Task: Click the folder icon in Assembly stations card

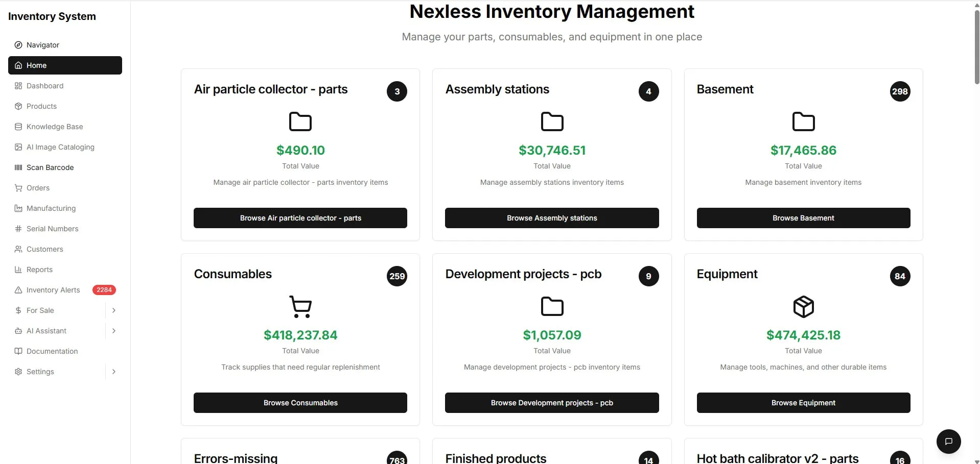Action: coord(552,121)
